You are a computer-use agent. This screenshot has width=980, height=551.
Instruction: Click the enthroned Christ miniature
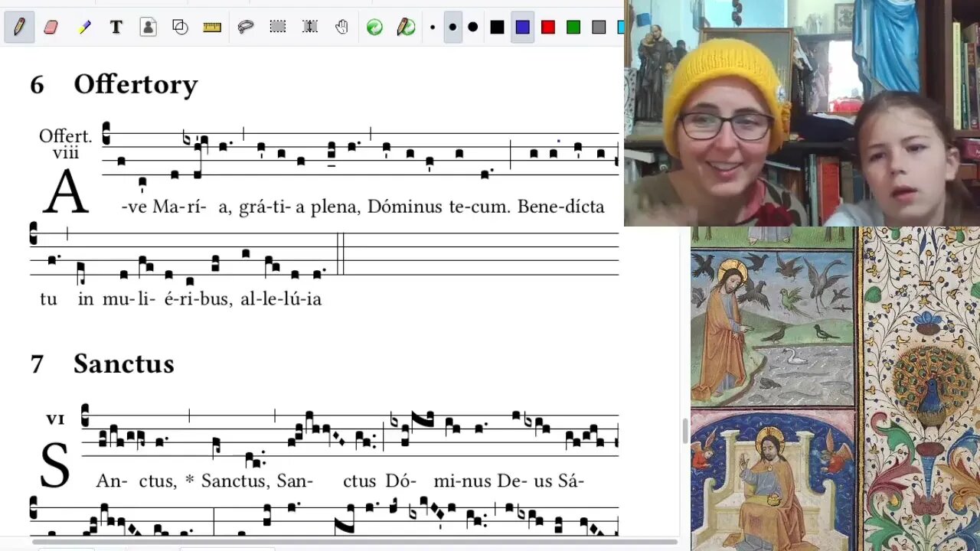coord(772,481)
